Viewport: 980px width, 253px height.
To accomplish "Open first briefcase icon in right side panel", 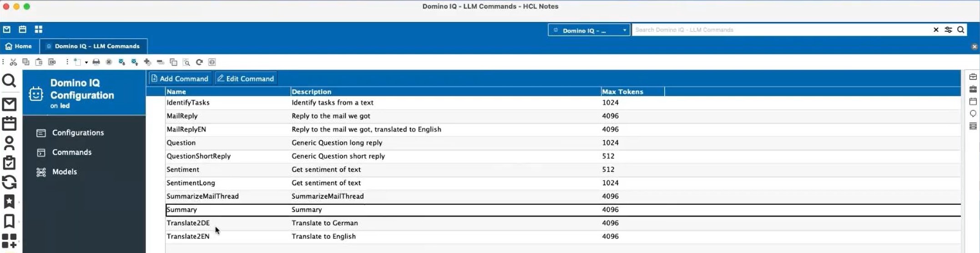I will (973, 77).
